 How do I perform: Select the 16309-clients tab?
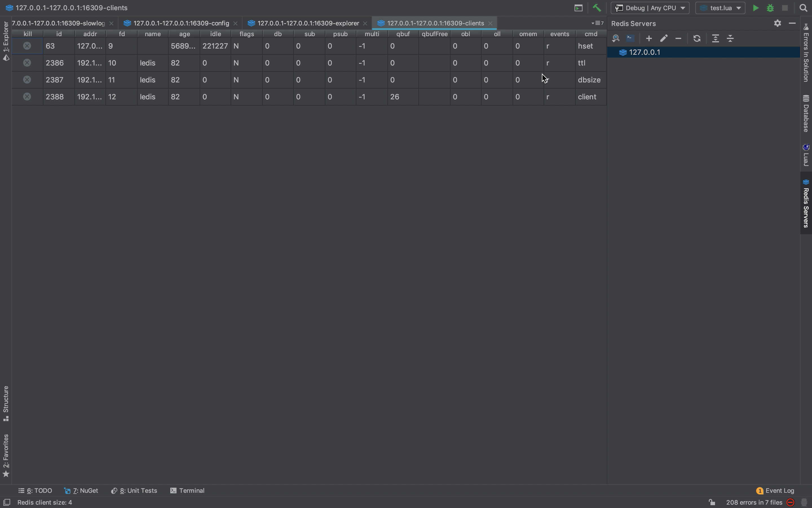pyautogui.click(x=435, y=23)
